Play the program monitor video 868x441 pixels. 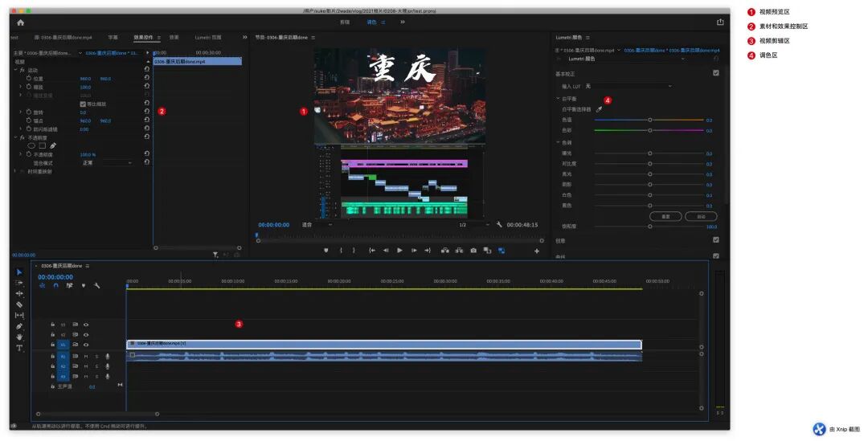point(399,251)
